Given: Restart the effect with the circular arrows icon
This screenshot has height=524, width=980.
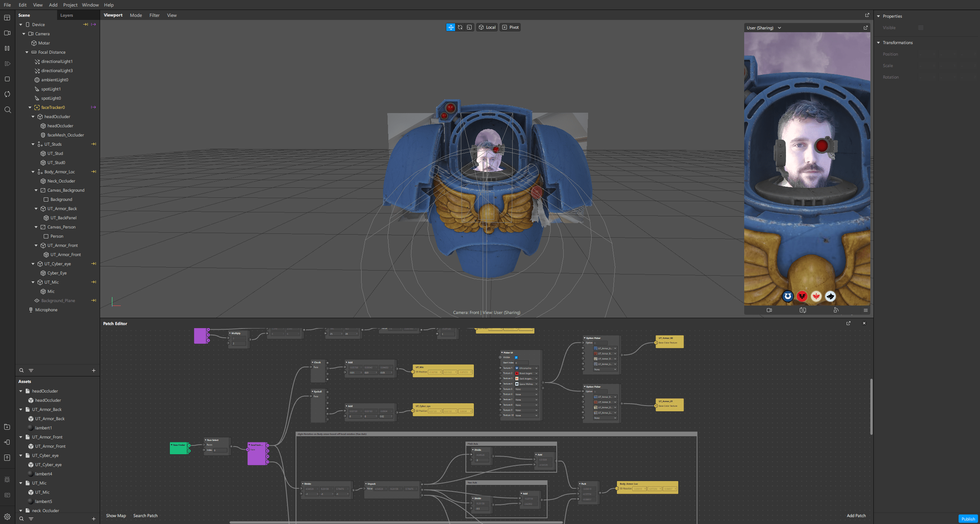Looking at the screenshot, I should (7, 94).
